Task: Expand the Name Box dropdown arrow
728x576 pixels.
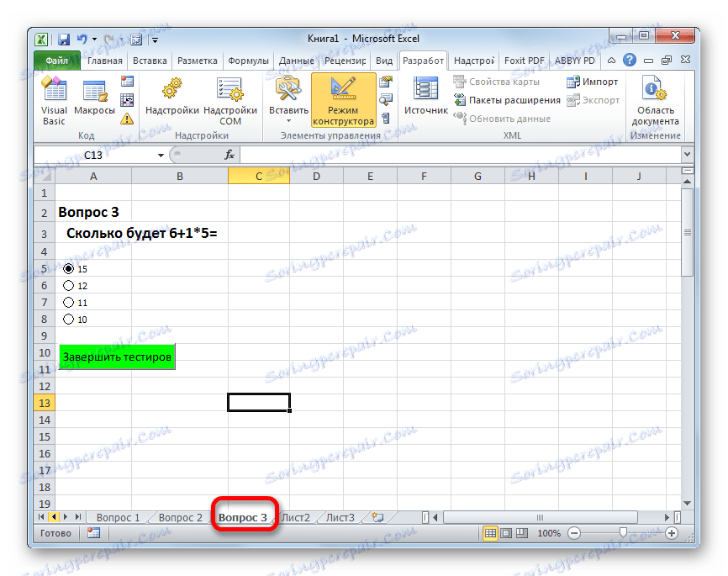Action: (x=161, y=156)
